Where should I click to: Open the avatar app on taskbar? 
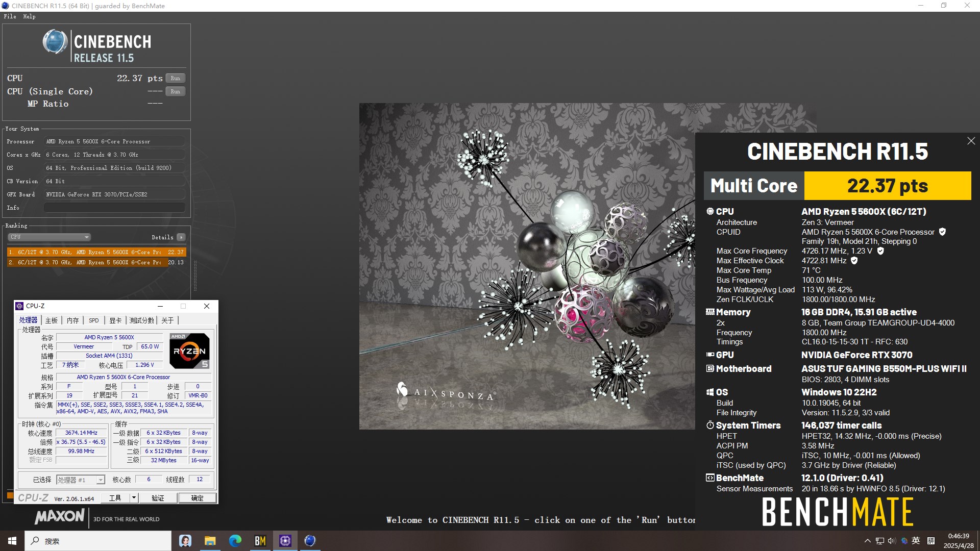click(x=185, y=541)
